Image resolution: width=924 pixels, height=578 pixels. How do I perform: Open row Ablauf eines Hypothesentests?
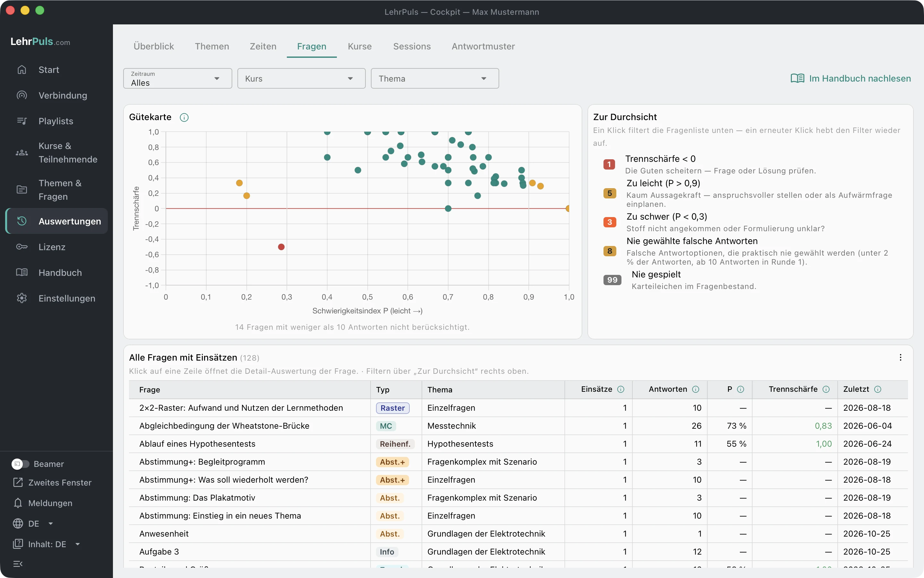[518, 444]
